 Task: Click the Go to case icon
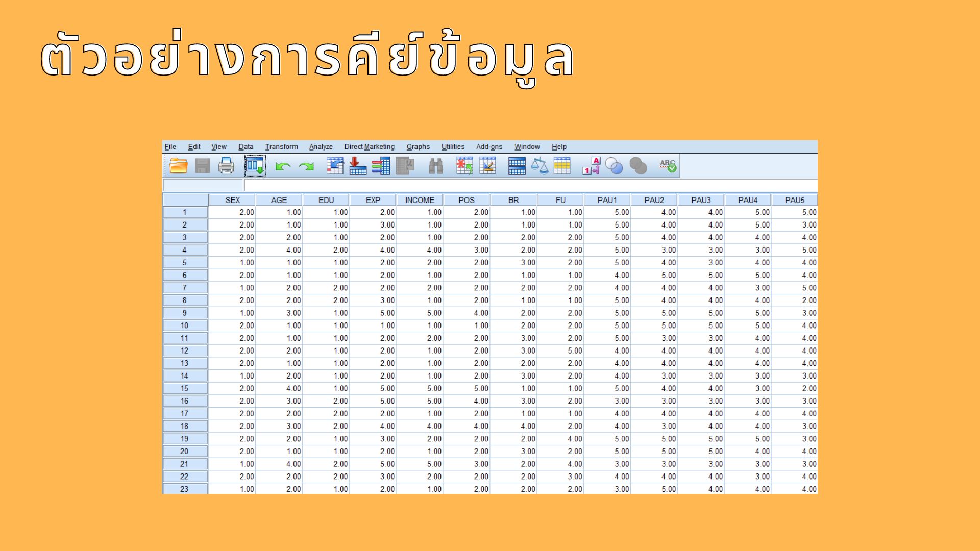(335, 166)
